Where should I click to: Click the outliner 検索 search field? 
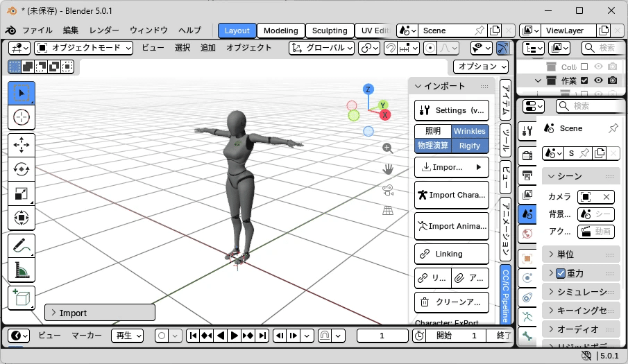(x=603, y=48)
